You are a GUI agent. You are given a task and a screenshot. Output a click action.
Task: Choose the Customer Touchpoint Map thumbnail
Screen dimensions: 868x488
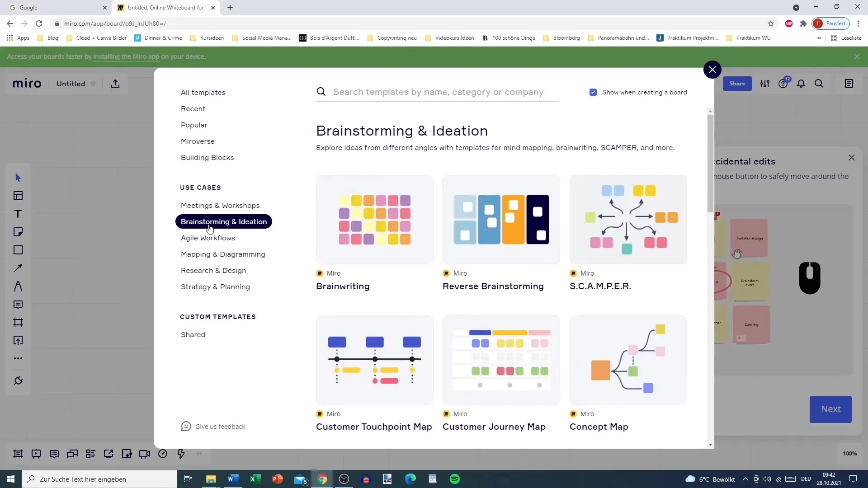(x=375, y=360)
